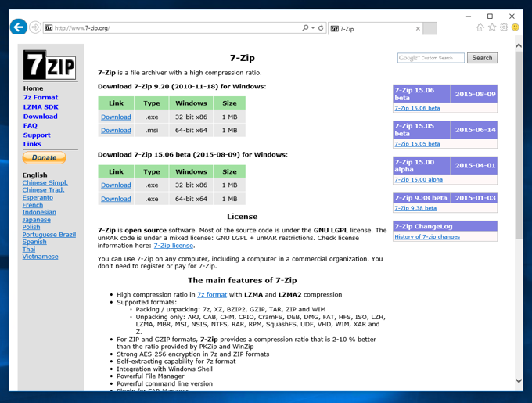Open the 7-Zip 15.00 alpha news link
Image resolution: width=532 pixels, height=403 pixels.
[419, 179]
